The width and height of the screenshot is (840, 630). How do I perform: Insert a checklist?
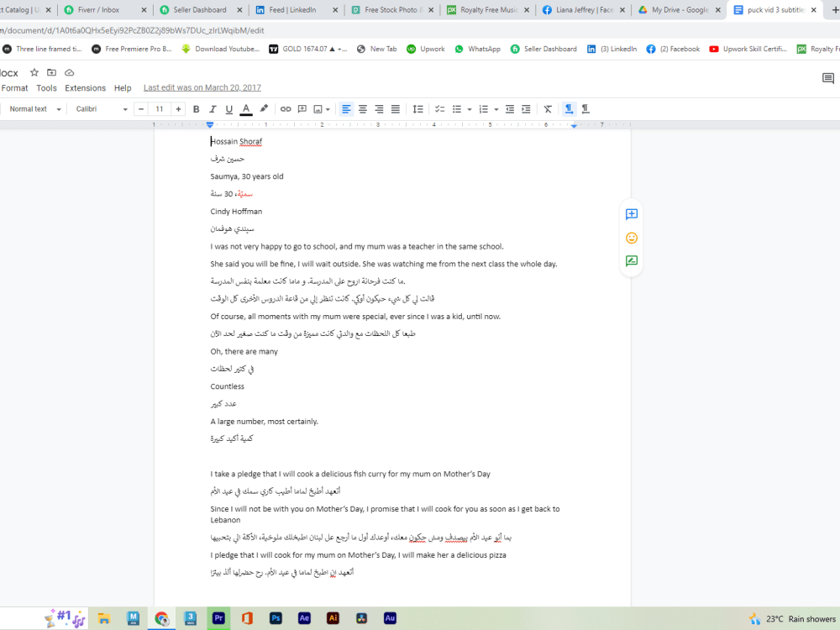[440, 109]
